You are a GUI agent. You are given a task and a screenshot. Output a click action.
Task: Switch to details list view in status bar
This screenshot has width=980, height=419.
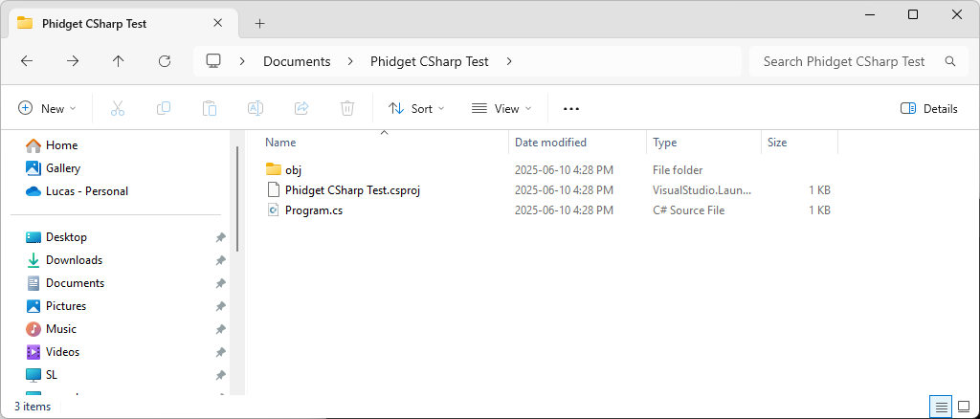tap(942, 408)
